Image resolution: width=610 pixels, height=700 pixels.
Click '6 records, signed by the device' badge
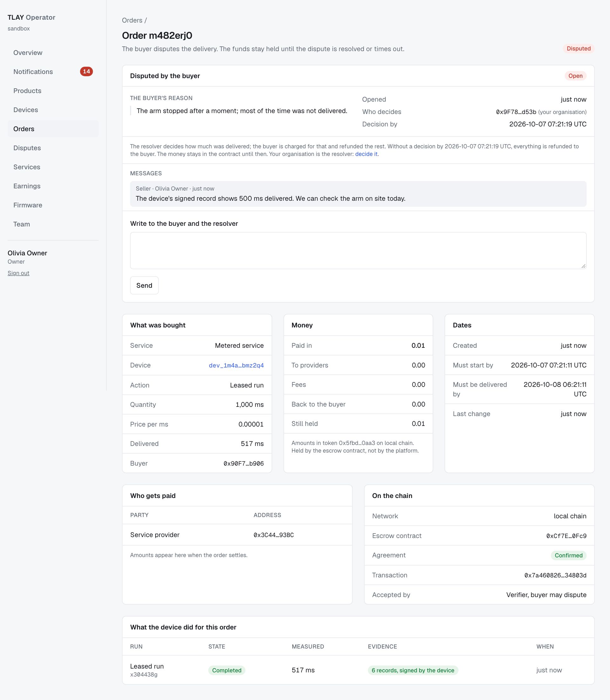tap(413, 670)
